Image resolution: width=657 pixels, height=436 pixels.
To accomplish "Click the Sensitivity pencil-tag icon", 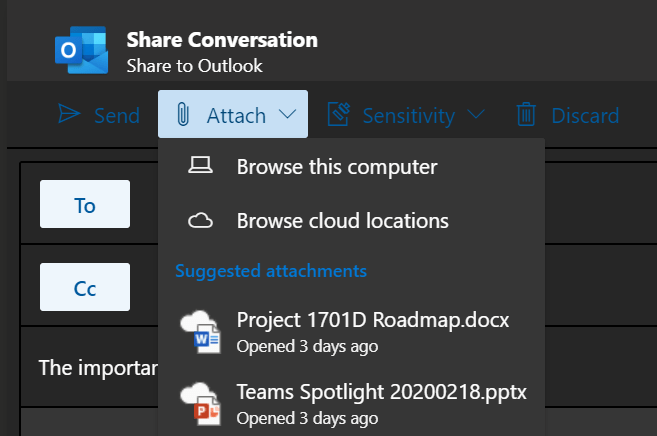I will [337, 115].
